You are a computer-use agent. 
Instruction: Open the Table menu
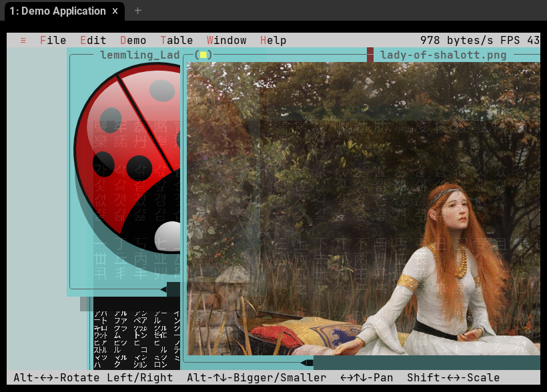[x=177, y=41]
